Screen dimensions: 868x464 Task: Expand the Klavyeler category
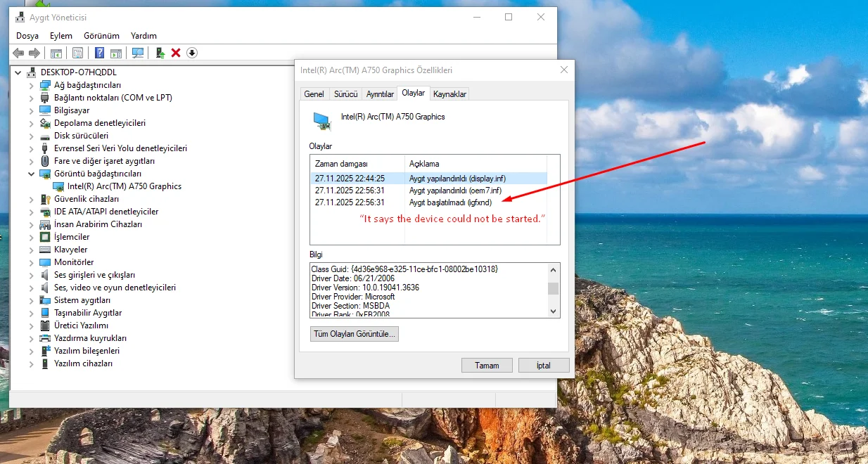pyautogui.click(x=31, y=250)
